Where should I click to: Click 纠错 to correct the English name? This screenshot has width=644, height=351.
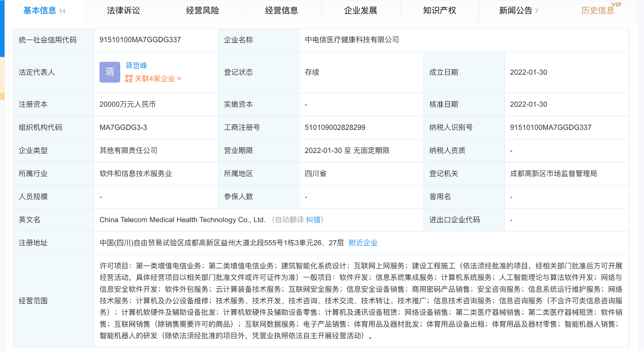[313, 220]
